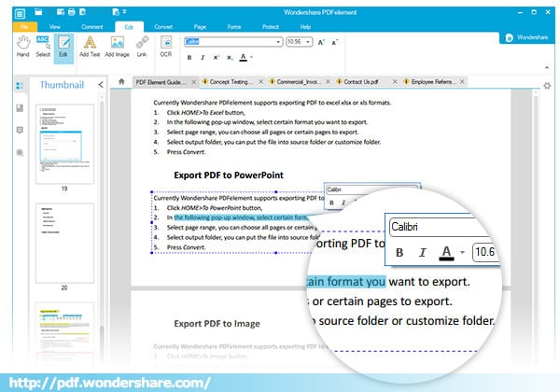The height and width of the screenshot is (392, 560).
Task: Click the document icon beside the quick access arrow
Action: coord(116,12)
